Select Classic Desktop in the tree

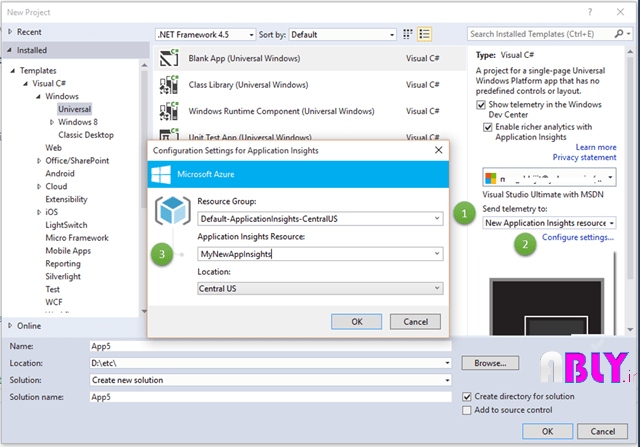click(x=86, y=135)
